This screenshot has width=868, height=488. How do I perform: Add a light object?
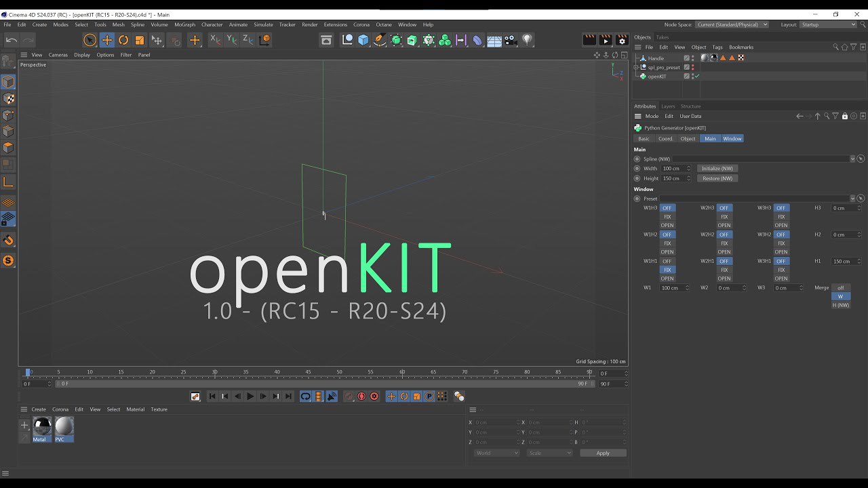coord(527,40)
